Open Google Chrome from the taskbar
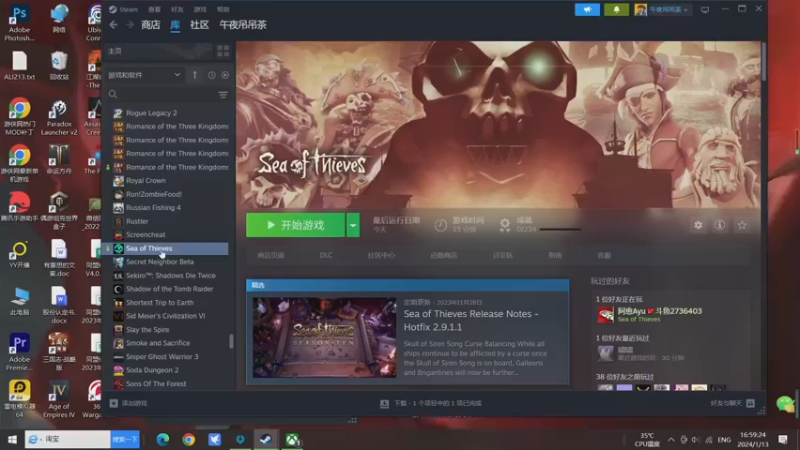This screenshot has height=450, width=800. click(x=189, y=439)
